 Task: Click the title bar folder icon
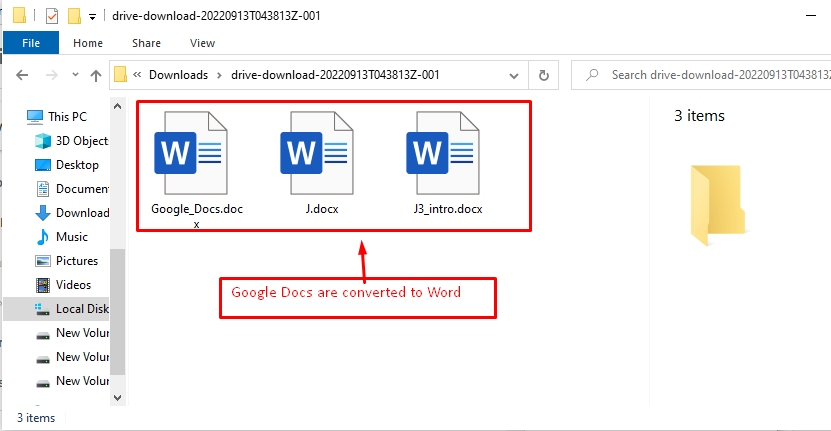20,15
